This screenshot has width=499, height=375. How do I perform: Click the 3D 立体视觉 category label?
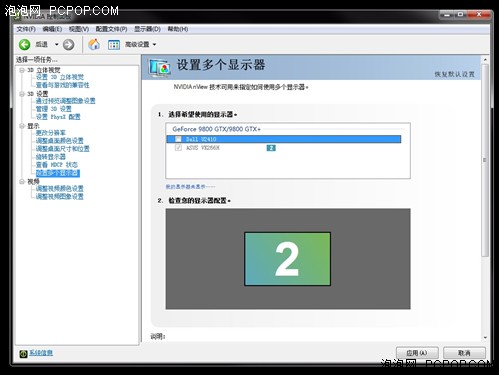44,70
